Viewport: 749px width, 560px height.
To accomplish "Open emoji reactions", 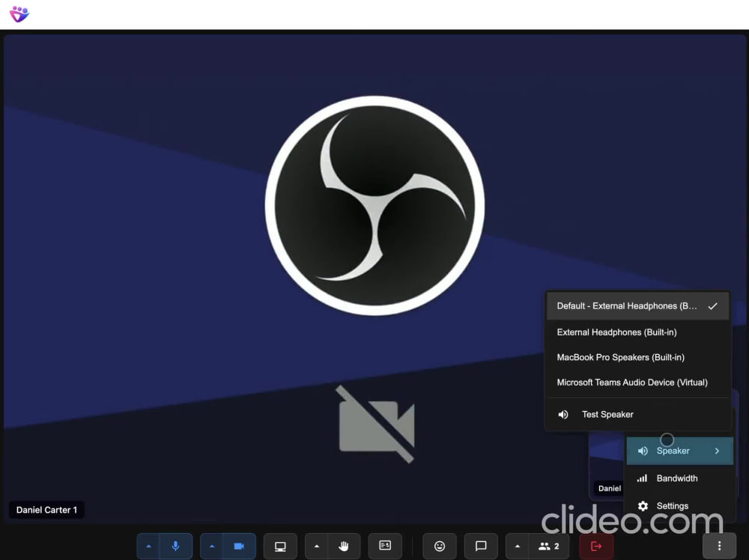I will (440, 547).
